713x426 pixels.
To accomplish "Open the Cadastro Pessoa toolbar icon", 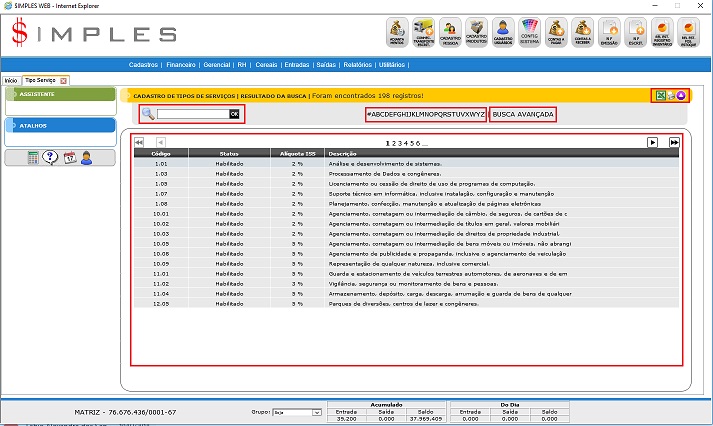I will tap(450, 33).
